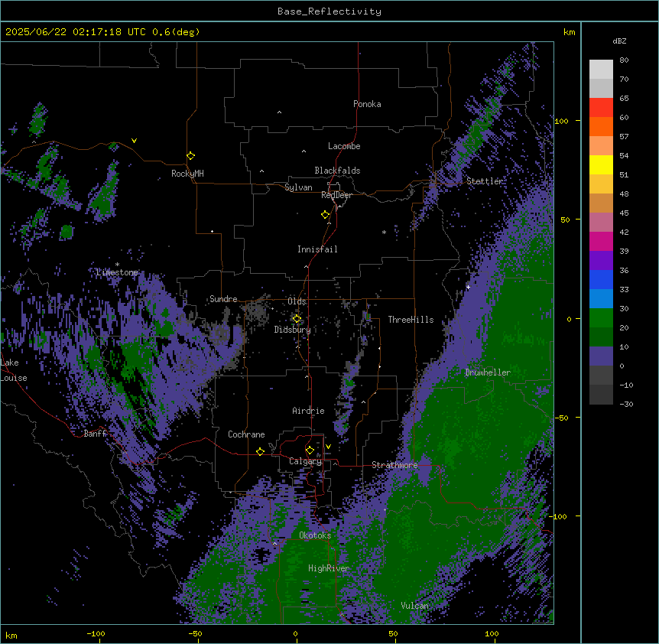Select the Airdrie label
This screenshot has width=659, height=644.
pos(308,411)
